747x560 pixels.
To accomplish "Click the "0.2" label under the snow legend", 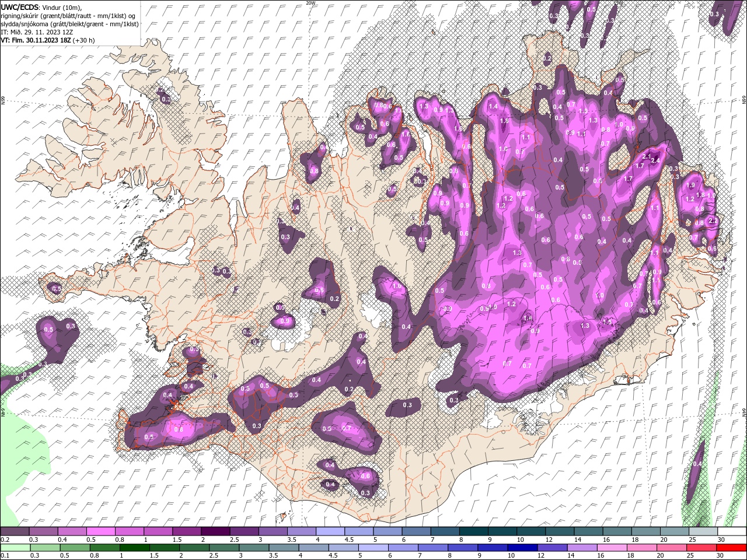I will (x=5, y=540).
